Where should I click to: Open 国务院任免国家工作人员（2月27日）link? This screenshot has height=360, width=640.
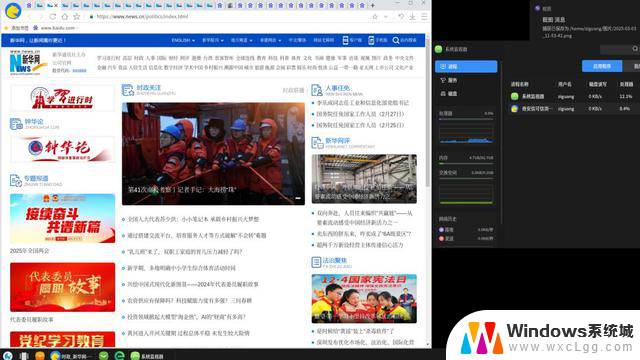(x=360, y=114)
